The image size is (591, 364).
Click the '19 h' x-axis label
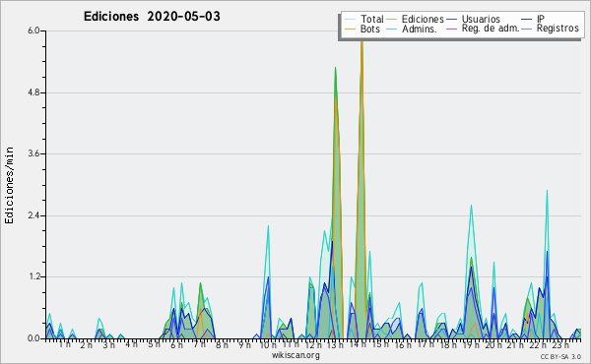coord(470,344)
